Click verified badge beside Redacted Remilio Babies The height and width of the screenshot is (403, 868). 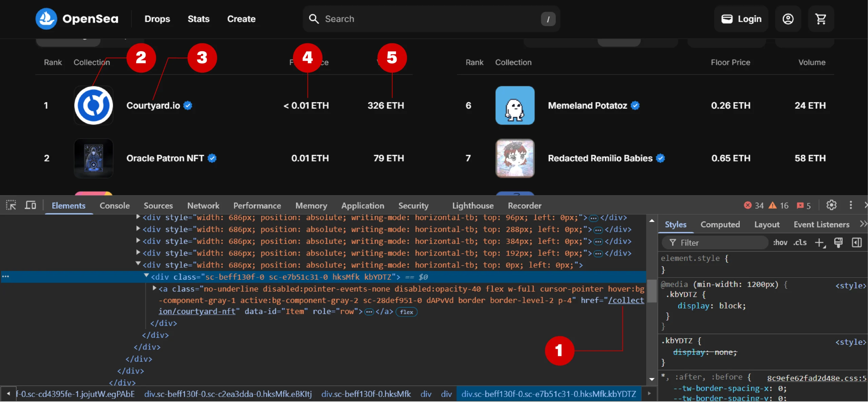(660, 158)
